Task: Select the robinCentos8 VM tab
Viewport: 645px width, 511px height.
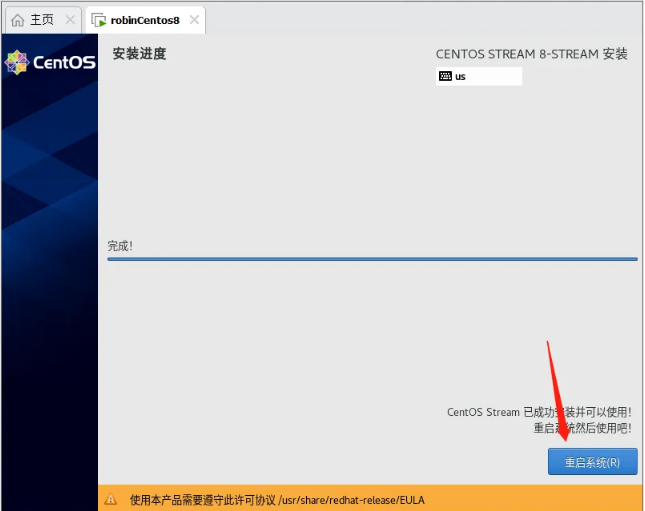Action: (x=145, y=20)
